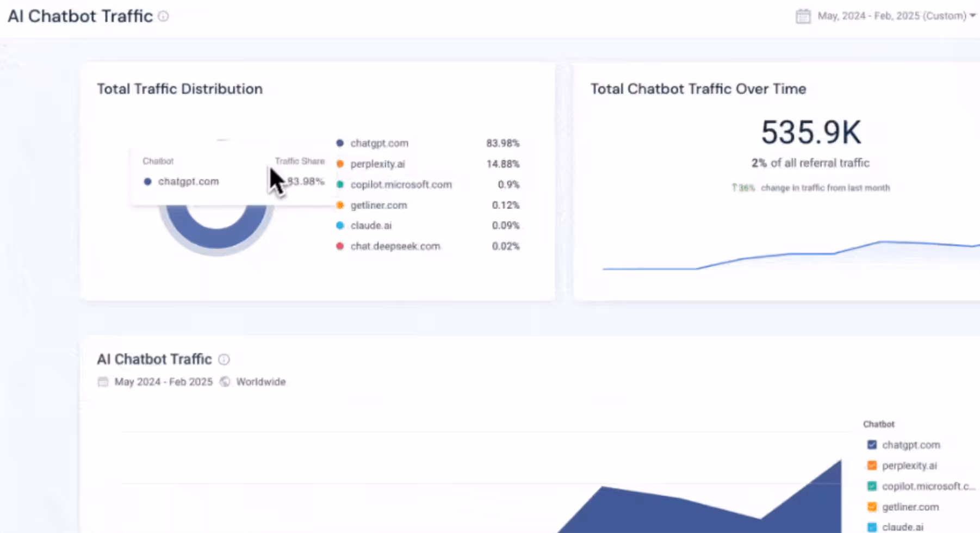Click the 14.88% traffic share value
The image size is (980, 533).
click(x=503, y=164)
